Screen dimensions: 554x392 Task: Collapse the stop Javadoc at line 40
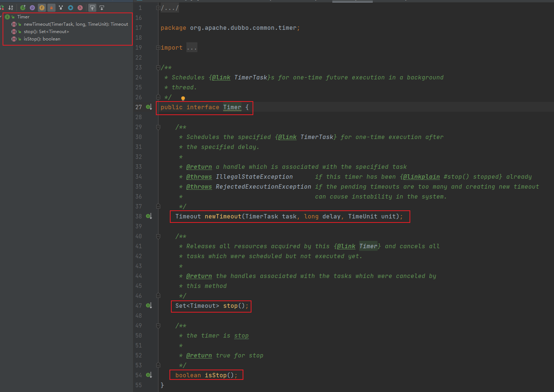pyautogui.click(x=158, y=236)
